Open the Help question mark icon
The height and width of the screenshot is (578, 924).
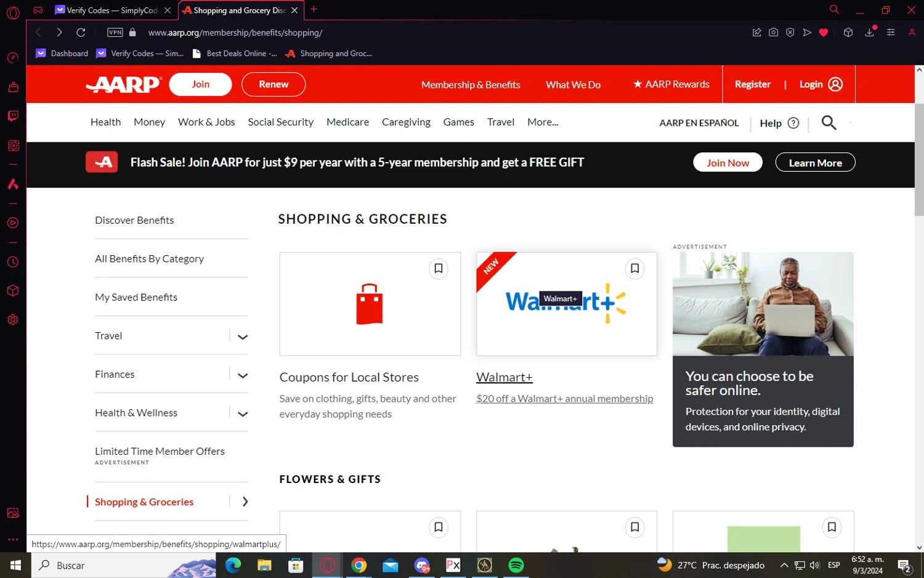793,123
